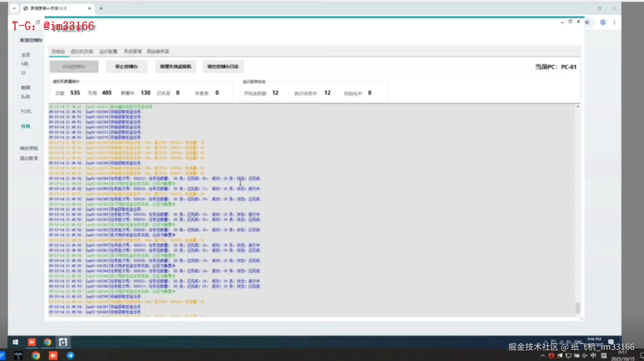Open a new browser tab with plus

tap(101, 8)
